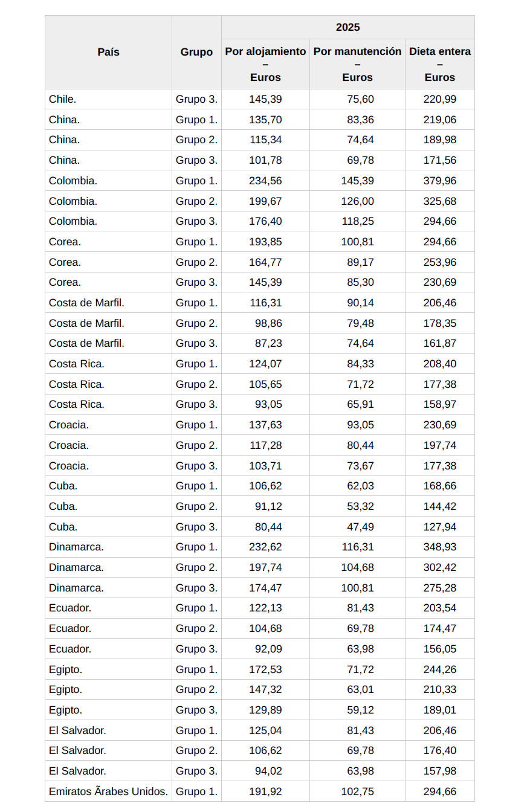Screen dimensions: 530x812
Task: Click El Salvador Grupo 3 dieta 157,98
Action: point(440,771)
